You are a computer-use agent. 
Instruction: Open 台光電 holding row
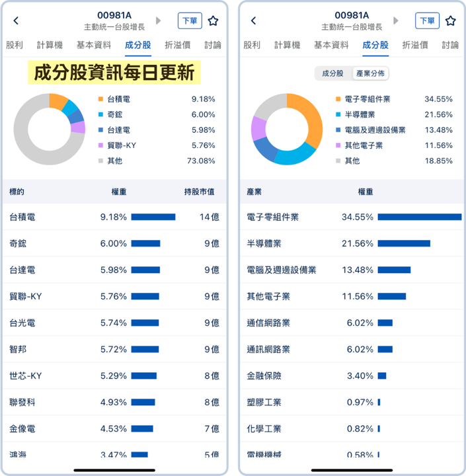[114, 323]
